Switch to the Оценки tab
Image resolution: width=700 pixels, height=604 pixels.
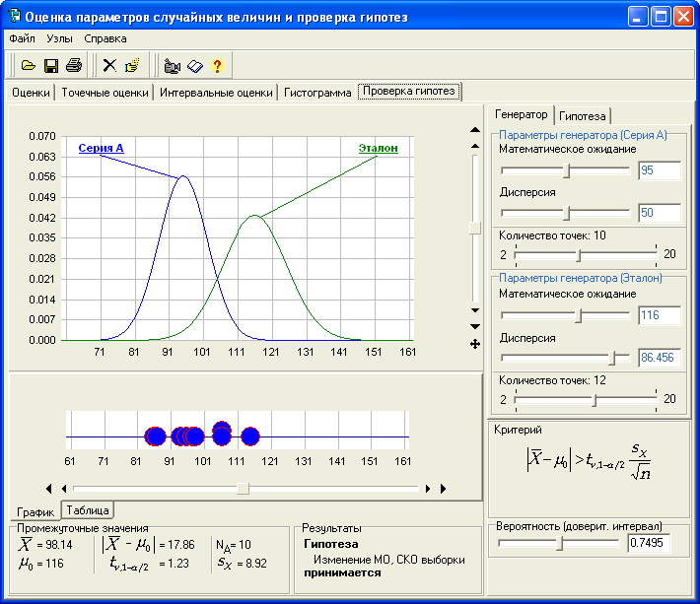pyautogui.click(x=31, y=93)
